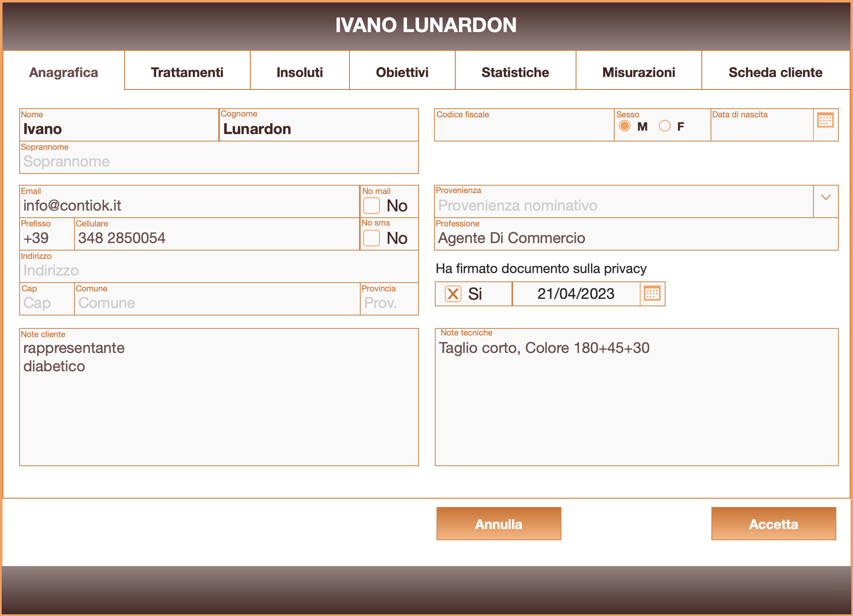Select the F sex radio button

click(x=665, y=125)
